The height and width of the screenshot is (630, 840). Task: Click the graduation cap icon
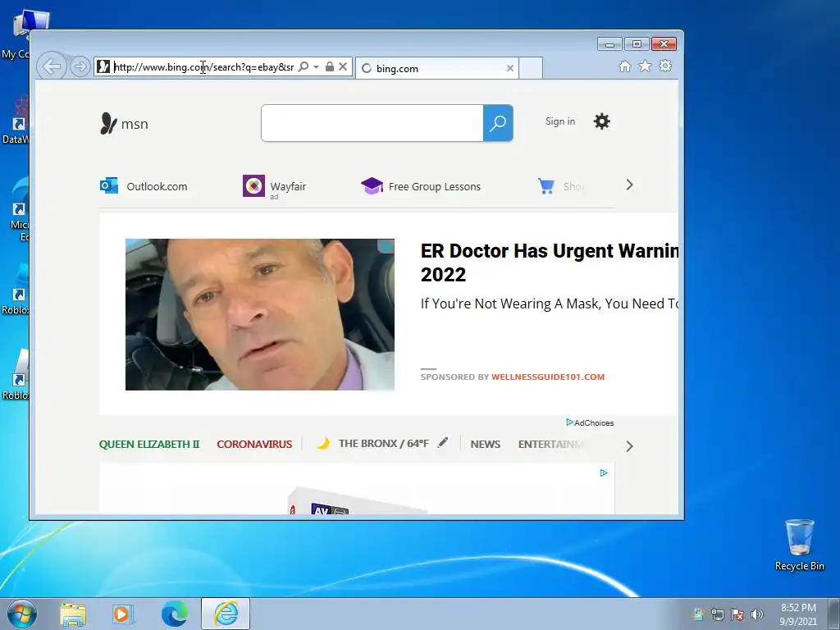point(372,186)
